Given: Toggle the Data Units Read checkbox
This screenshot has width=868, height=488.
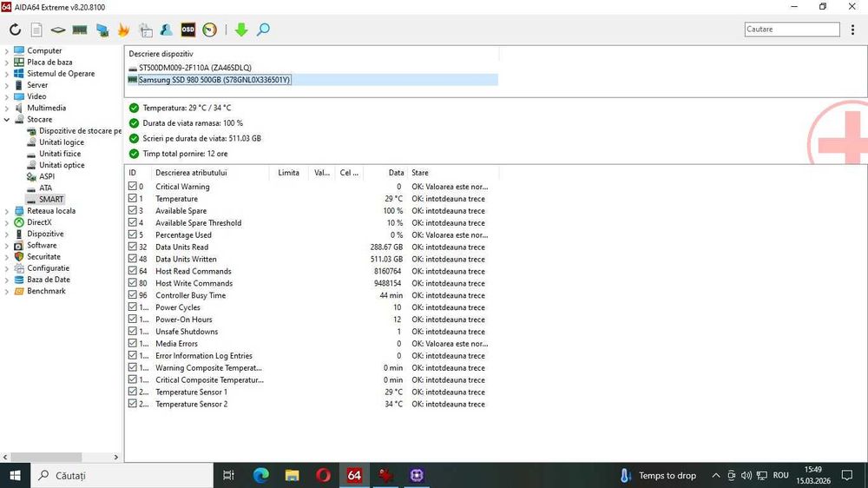Looking at the screenshot, I should [x=132, y=247].
